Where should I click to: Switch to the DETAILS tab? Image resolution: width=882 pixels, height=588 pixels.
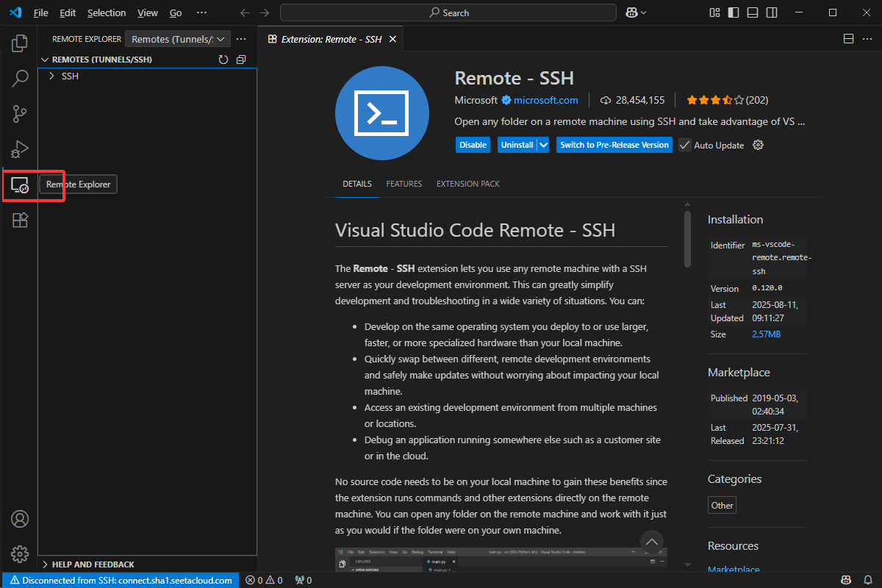(x=357, y=184)
